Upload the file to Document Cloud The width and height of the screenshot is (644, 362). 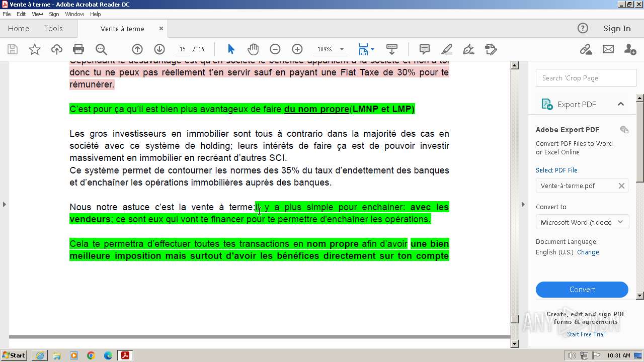click(x=57, y=49)
